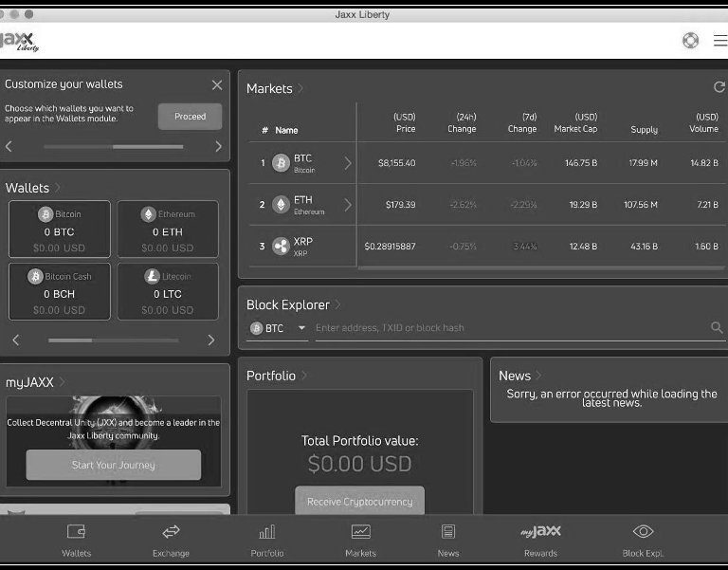Image resolution: width=728 pixels, height=570 pixels.
Task: Close the Customize your wallets panel
Action: pos(217,85)
